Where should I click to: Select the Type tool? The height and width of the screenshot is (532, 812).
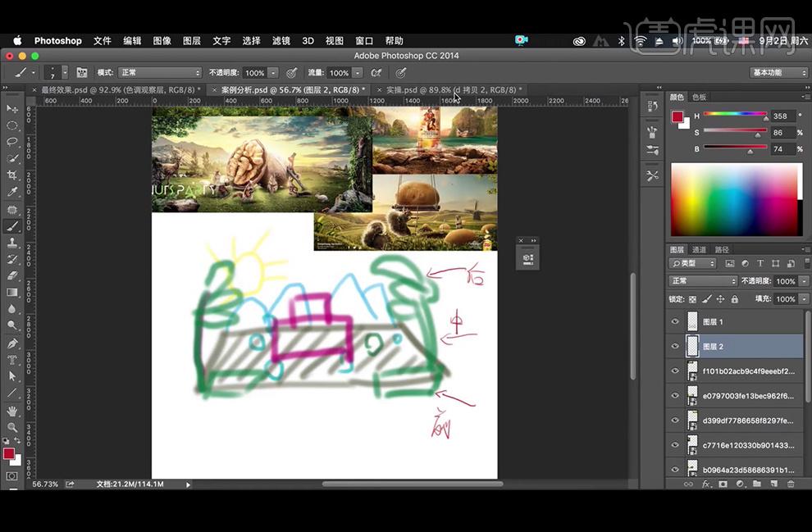[x=12, y=360]
